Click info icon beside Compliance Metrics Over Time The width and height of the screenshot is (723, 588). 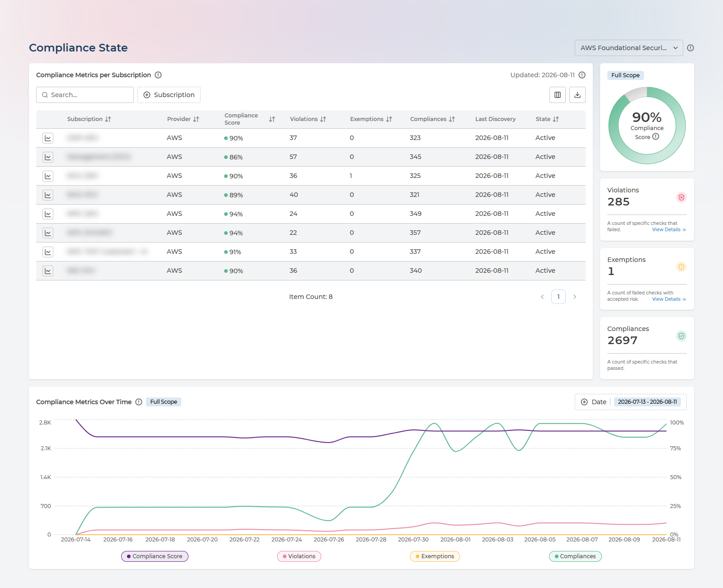pyautogui.click(x=139, y=402)
